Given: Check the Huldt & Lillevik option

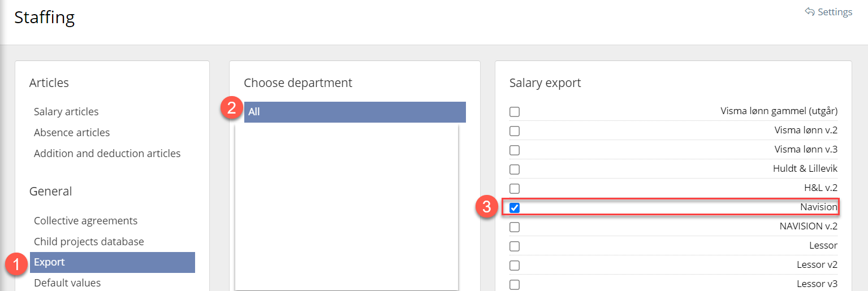Looking at the screenshot, I should point(515,170).
